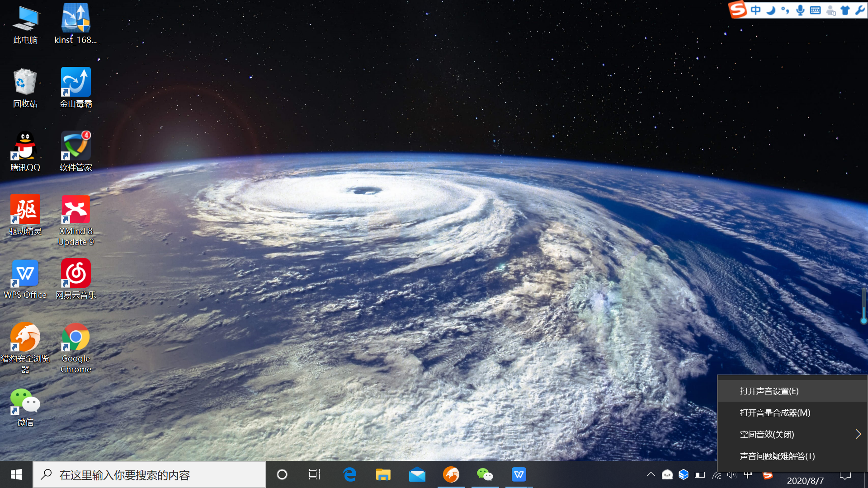
Task: Open the Sogou toolbox wrench icon
Action: click(860, 10)
